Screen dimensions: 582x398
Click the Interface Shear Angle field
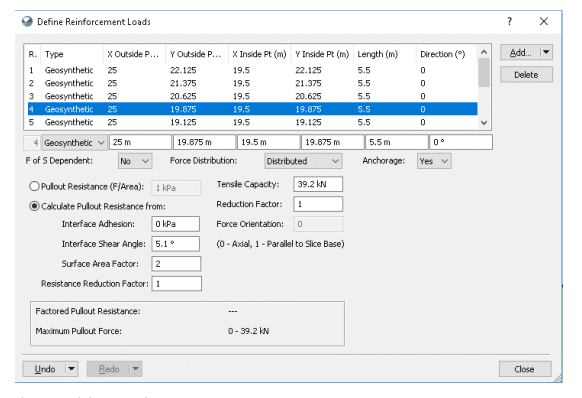(x=176, y=244)
